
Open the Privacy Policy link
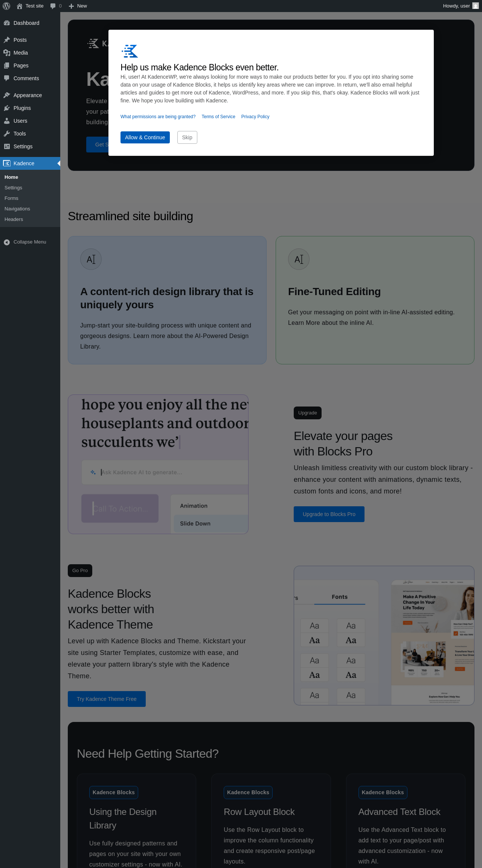click(255, 117)
